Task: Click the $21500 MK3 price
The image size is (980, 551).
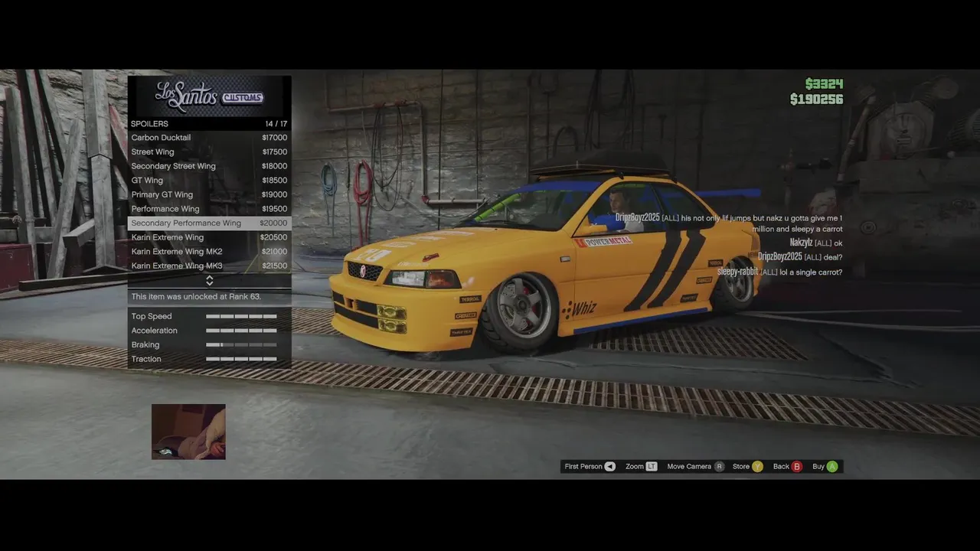Action: 274,266
